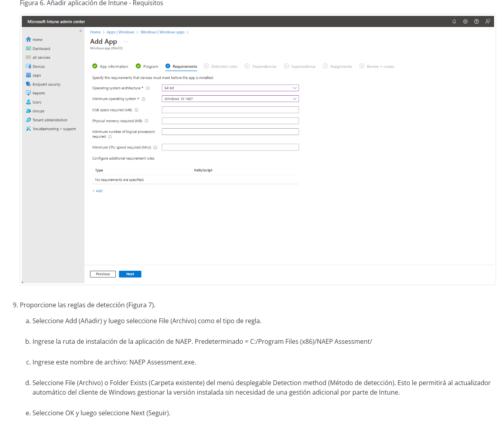Click the Apps | Windows breadcrumb link
Viewport: 504px width, 422px height.
120,32
